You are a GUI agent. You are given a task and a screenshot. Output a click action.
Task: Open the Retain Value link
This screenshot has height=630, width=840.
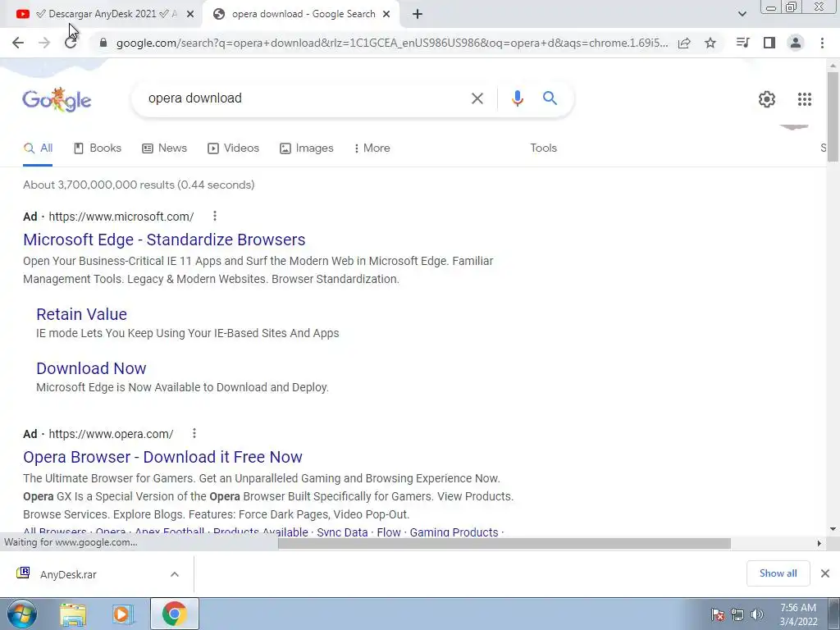[x=81, y=314]
